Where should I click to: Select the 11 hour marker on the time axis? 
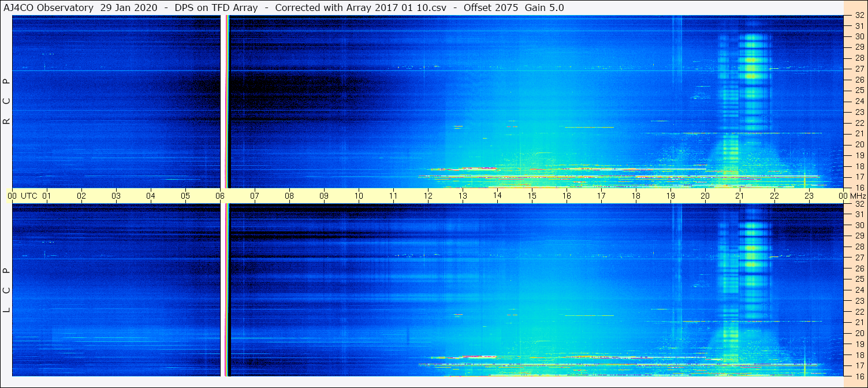393,196
